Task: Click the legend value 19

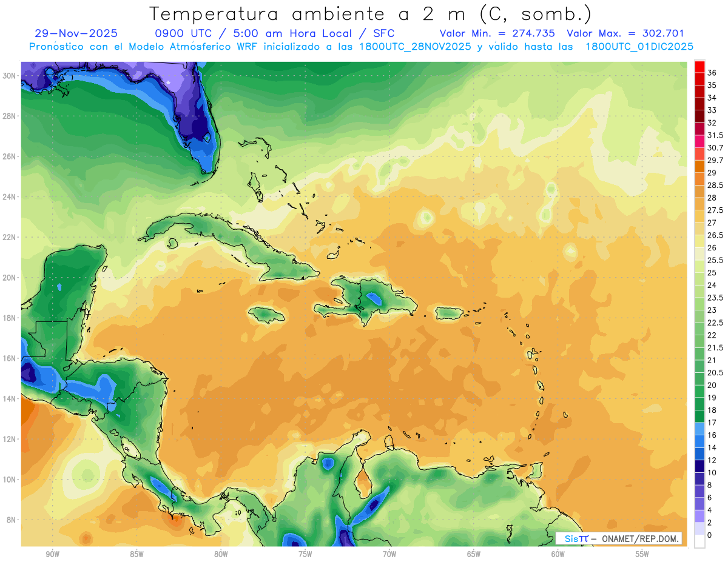Action: coord(712,398)
